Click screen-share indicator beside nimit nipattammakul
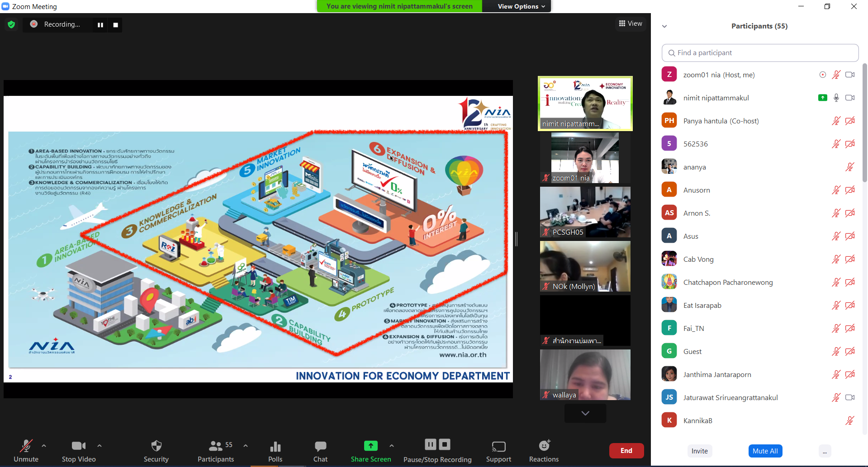This screenshot has height=467, width=868. [x=823, y=98]
